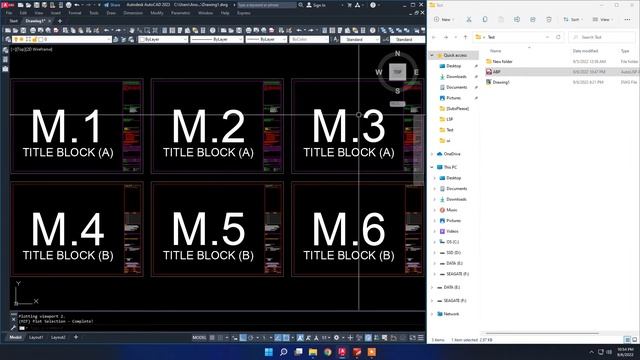Click MODEL button in AutoCAD status bar

point(199,338)
